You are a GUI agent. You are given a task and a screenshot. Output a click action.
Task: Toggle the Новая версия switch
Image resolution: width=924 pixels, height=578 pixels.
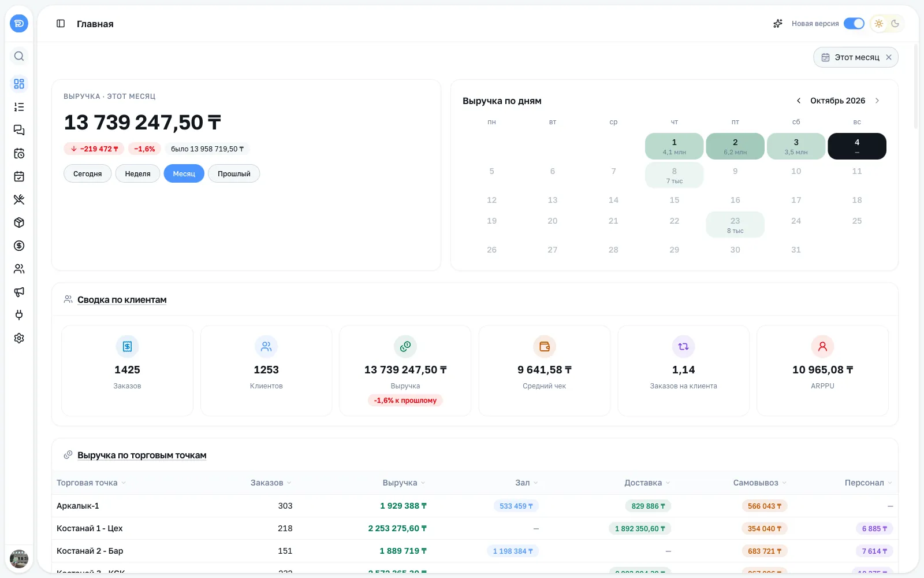tap(854, 24)
